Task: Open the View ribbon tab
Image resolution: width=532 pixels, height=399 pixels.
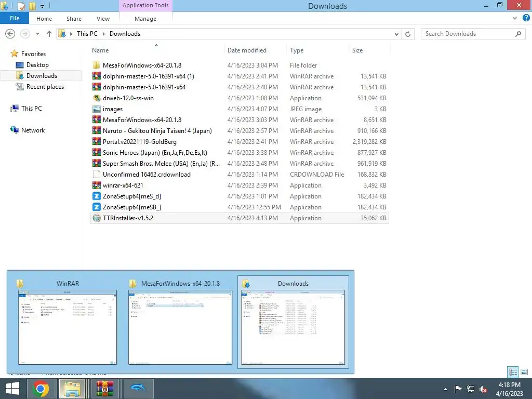Action: tap(103, 19)
